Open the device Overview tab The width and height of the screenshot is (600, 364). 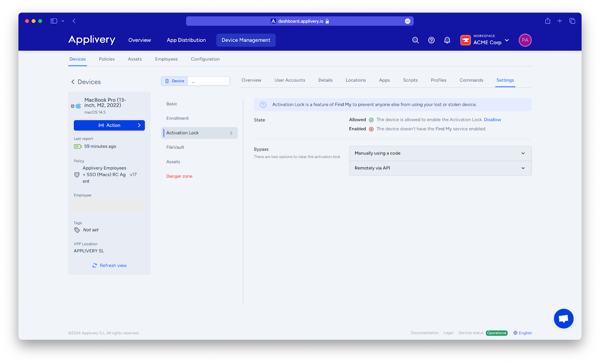tap(251, 80)
